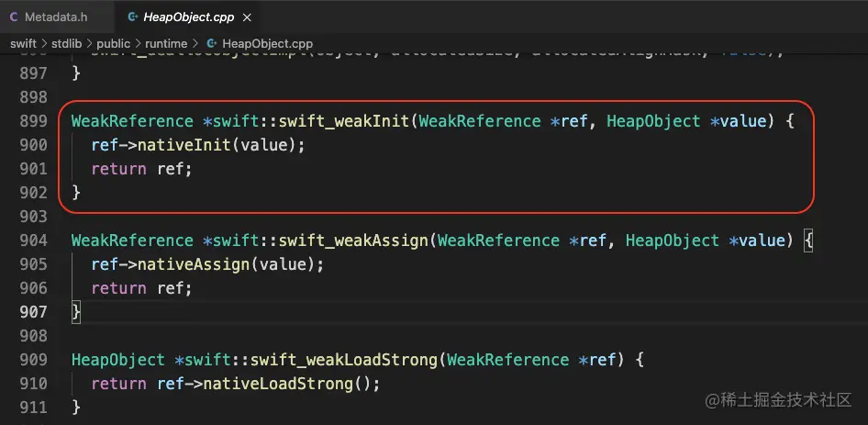Image resolution: width=868 pixels, height=425 pixels.
Task: Click the closing brace on line 902
Action: click(x=76, y=193)
